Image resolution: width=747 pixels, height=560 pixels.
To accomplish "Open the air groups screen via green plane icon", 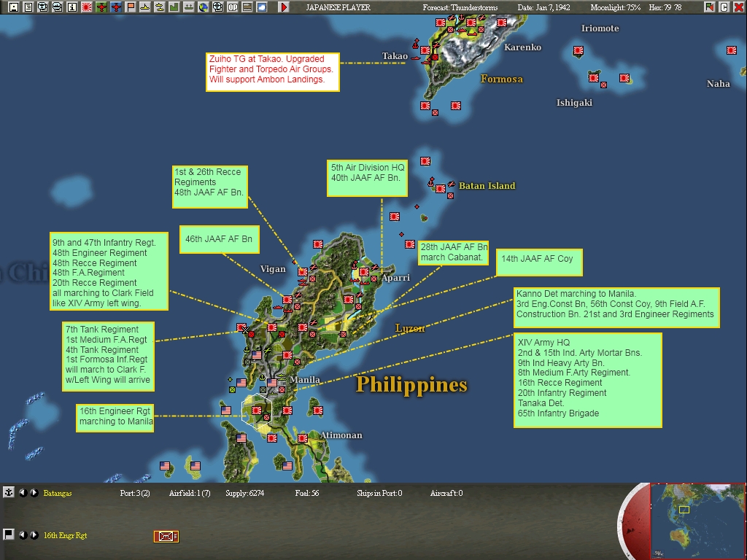I will [x=101, y=7].
